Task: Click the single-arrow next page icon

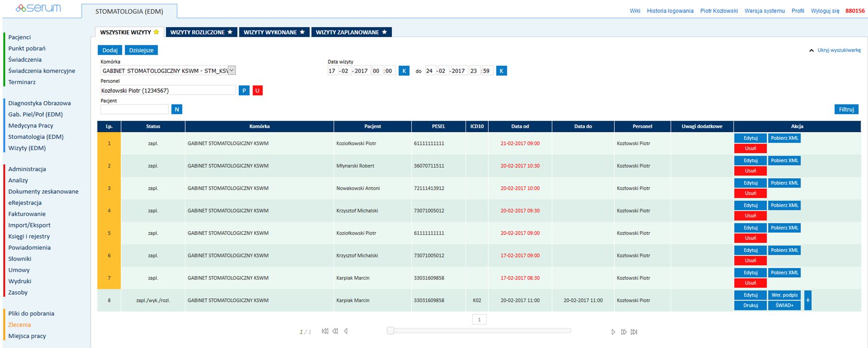Action: click(x=613, y=332)
